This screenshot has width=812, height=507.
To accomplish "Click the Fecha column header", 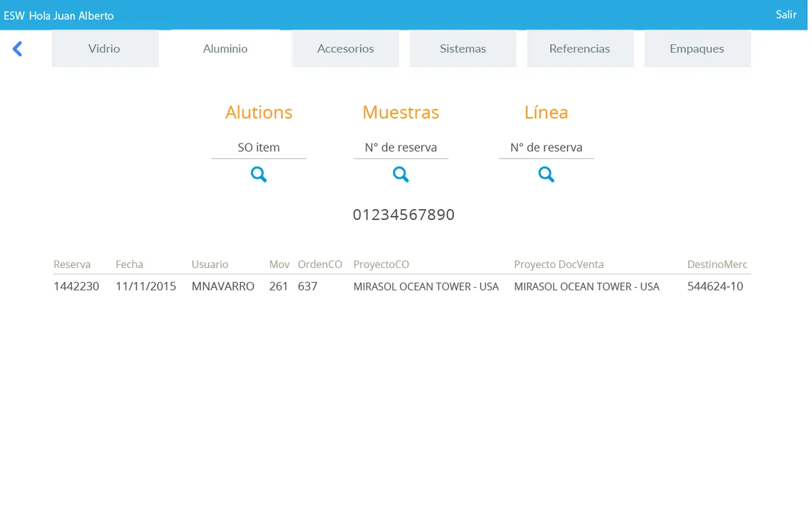I will [x=129, y=265].
